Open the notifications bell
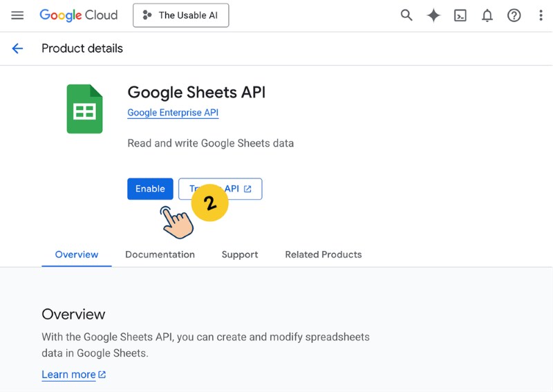The image size is (553, 392). tap(487, 15)
